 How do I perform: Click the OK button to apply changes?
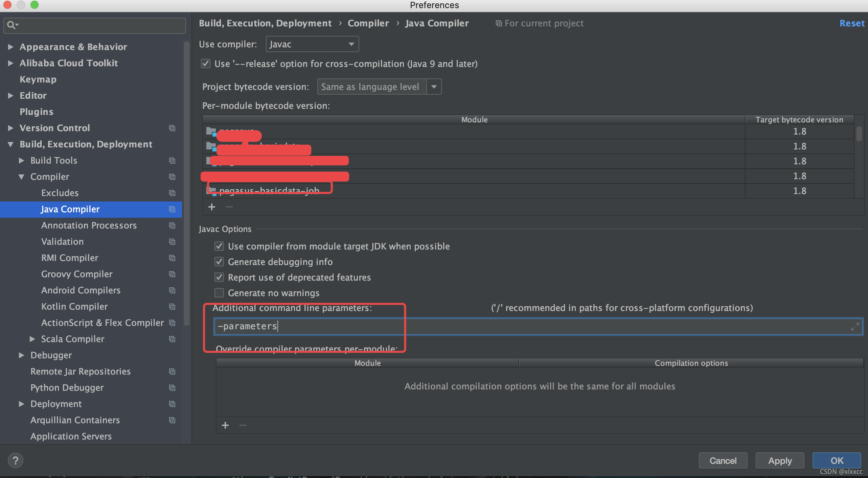(837, 460)
